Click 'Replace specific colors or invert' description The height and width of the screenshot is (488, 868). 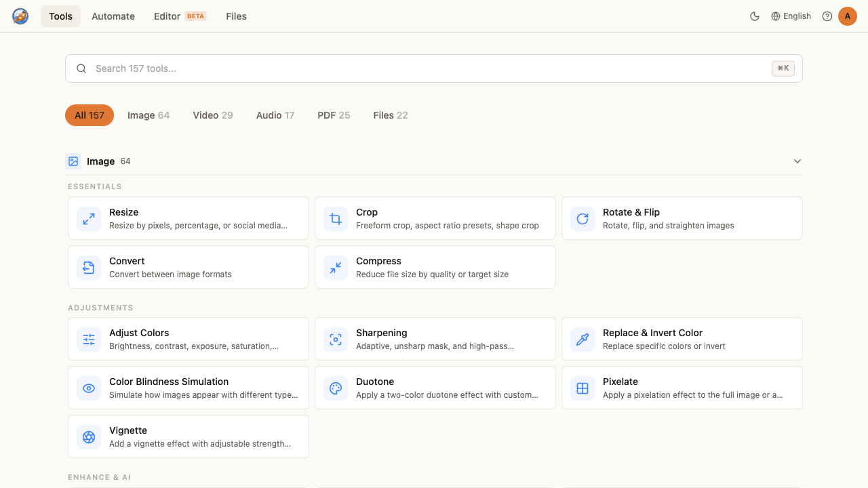[664, 346]
